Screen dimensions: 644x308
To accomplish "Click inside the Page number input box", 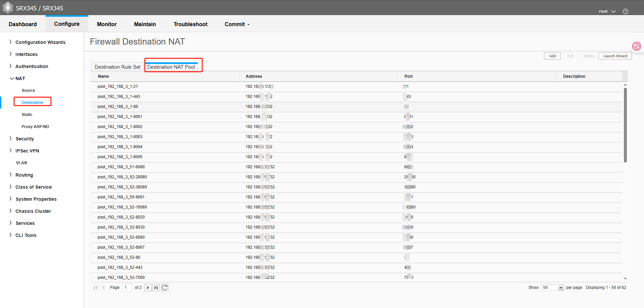I will click(127, 287).
